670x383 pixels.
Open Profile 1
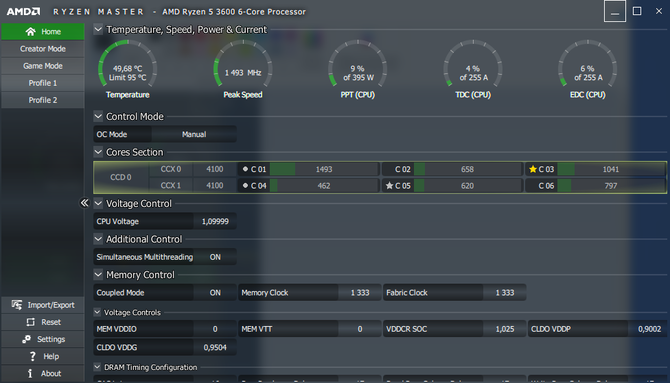point(43,83)
